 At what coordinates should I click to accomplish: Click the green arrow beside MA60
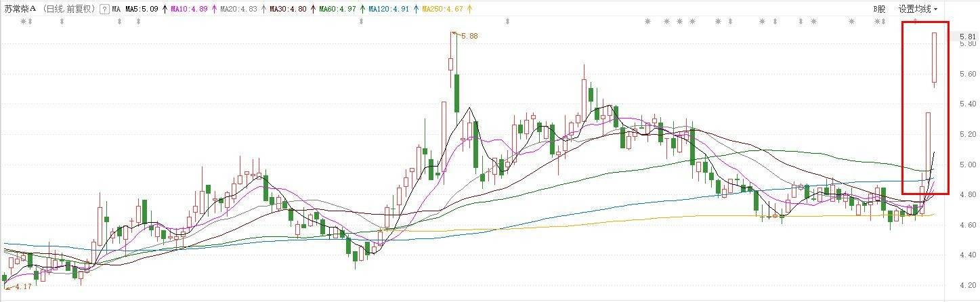(x=362, y=9)
